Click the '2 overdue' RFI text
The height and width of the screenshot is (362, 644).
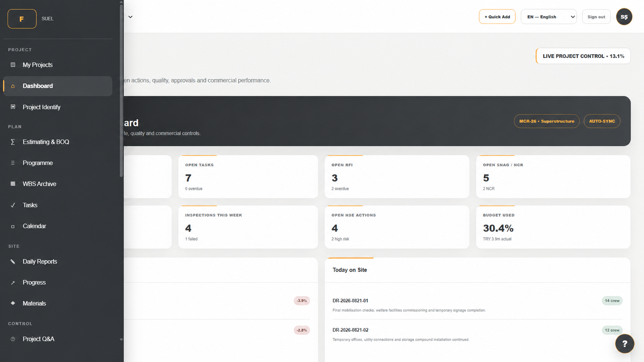340,189
